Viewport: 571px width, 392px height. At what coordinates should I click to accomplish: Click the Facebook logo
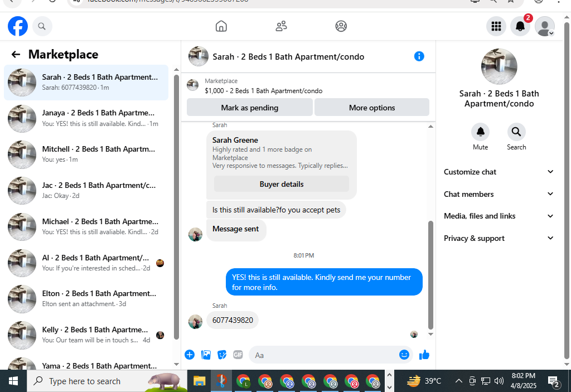coord(18,26)
